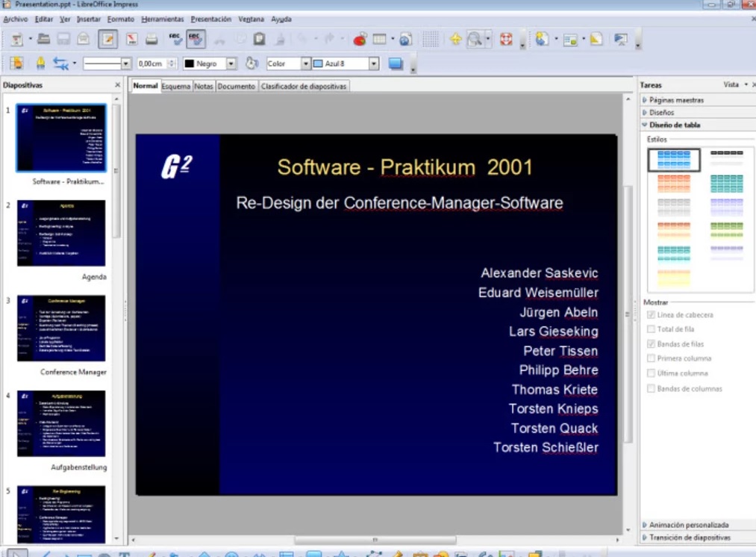The height and width of the screenshot is (557, 756).
Task: Toggle the Edit File mode icon
Action: click(x=107, y=39)
